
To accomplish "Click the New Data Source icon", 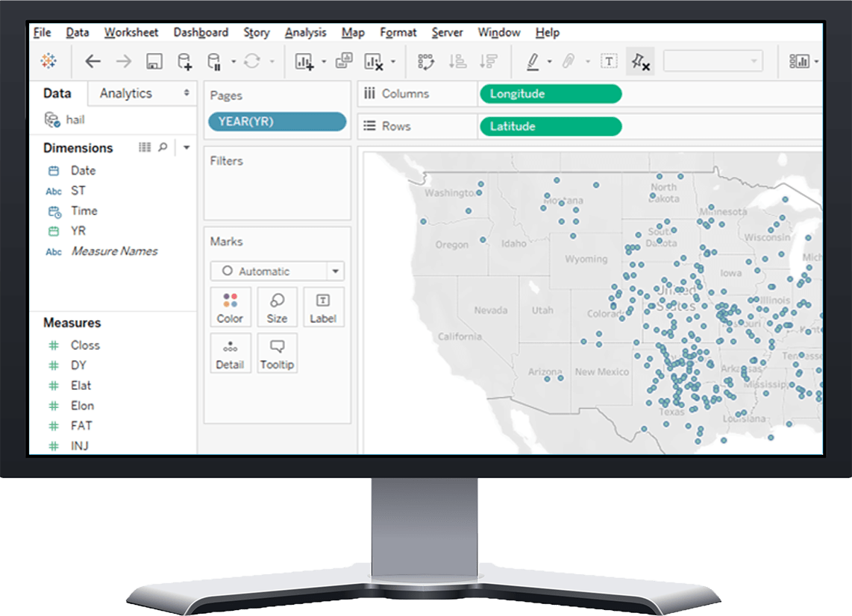I will tap(183, 61).
